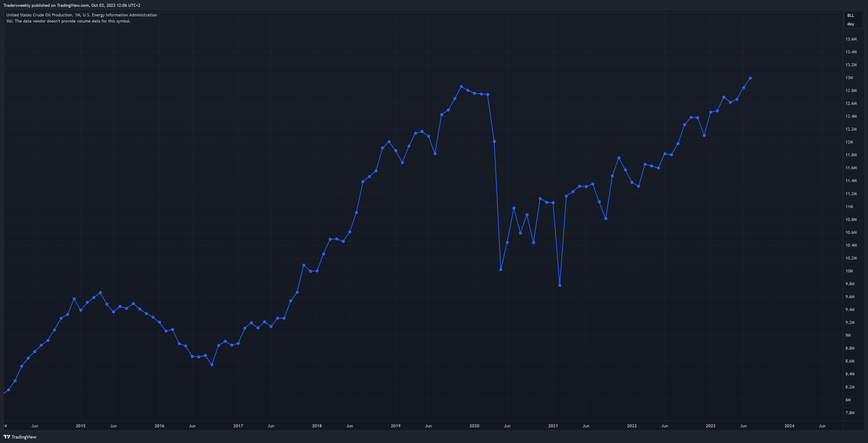Click the 9M price axis label

point(848,335)
